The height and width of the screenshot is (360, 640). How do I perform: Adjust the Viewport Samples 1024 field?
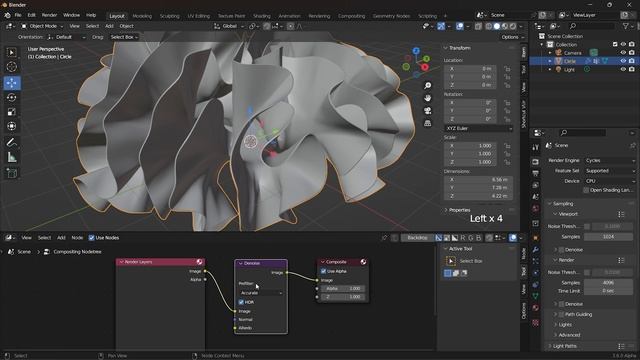(x=608, y=237)
